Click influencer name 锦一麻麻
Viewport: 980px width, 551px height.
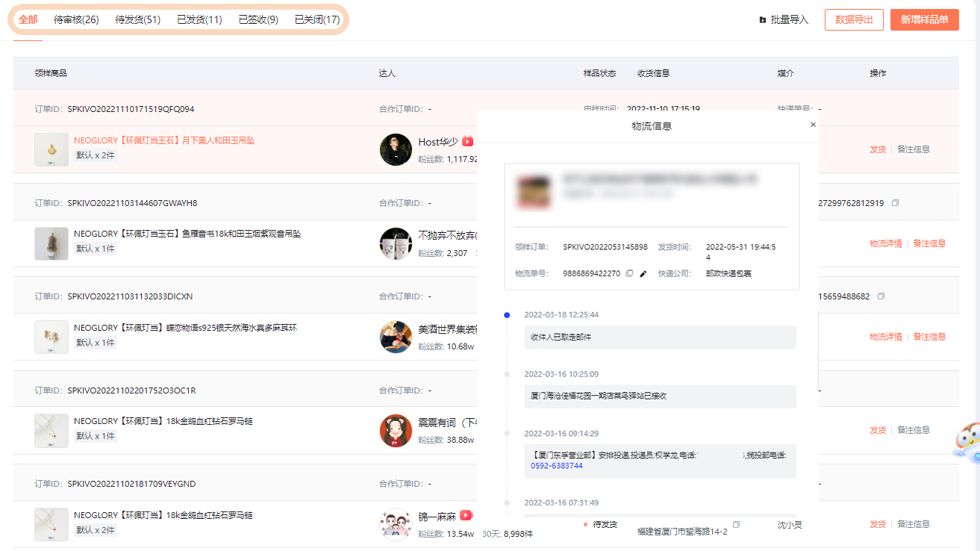(x=437, y=516)
